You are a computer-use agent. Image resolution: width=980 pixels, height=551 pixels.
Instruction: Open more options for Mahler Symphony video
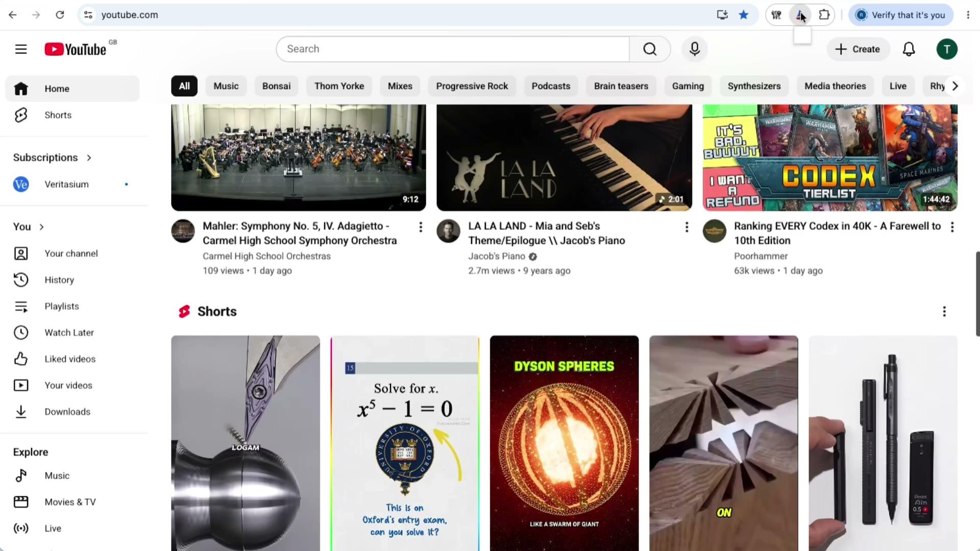[x=421, y=227]
